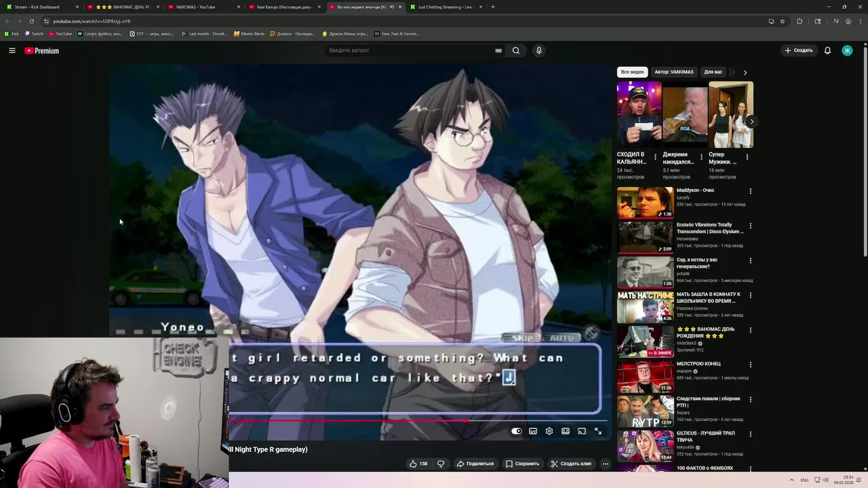The image size is (868, 488).
Task: Go back to the previous page
Action: click(x=7, y=21)
